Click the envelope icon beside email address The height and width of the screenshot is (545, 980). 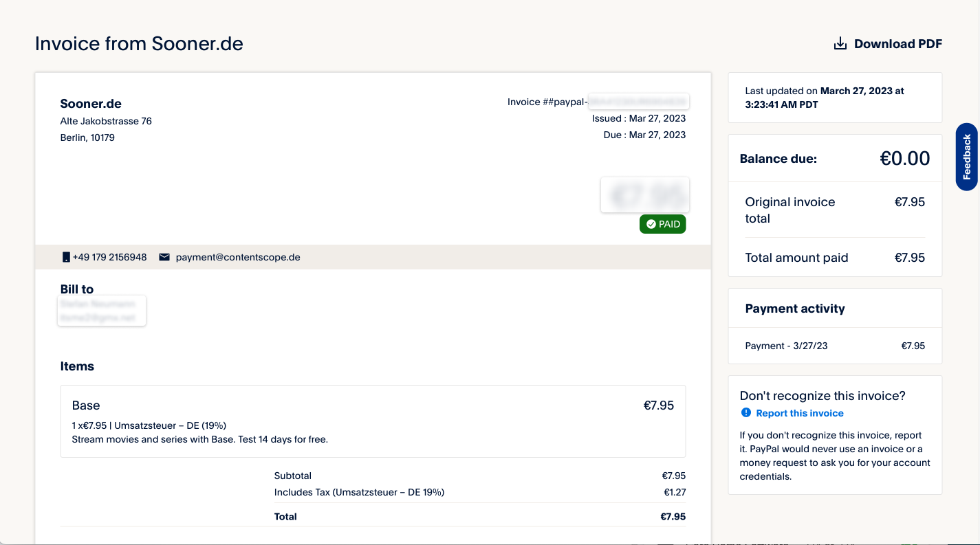[x=164, y=257]
